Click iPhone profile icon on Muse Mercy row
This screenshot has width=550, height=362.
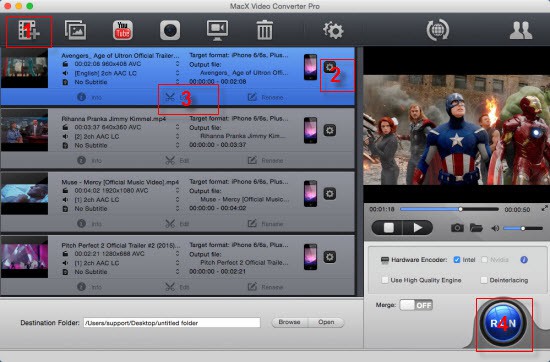(310, 194)
